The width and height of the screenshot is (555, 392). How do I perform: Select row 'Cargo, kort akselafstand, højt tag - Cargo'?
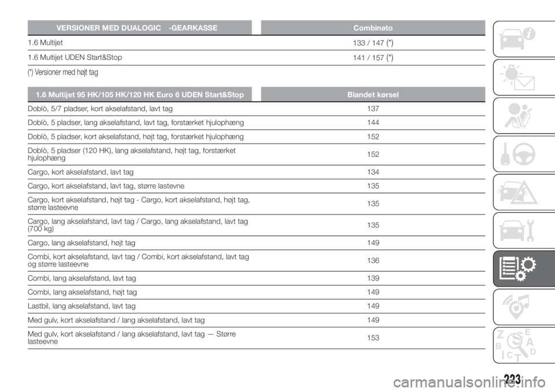pyautogui.click(x=256, y=204)
